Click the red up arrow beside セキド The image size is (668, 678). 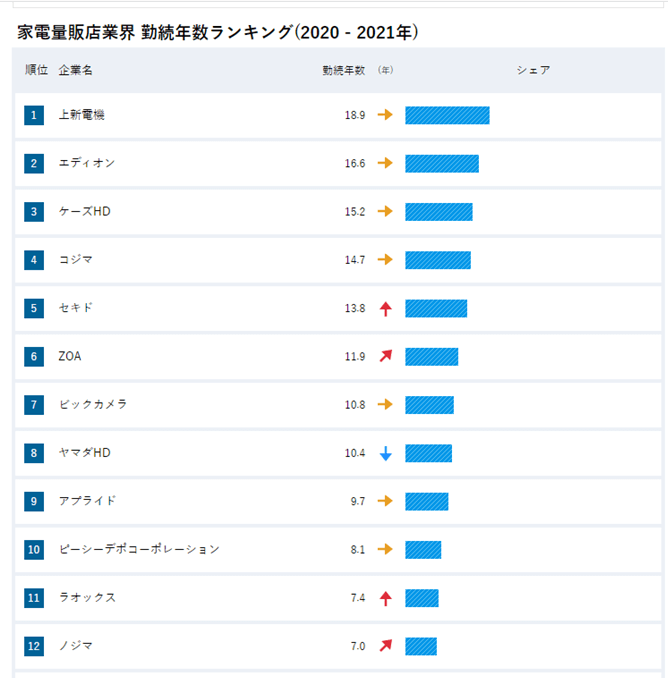click(x=385, y=308)
